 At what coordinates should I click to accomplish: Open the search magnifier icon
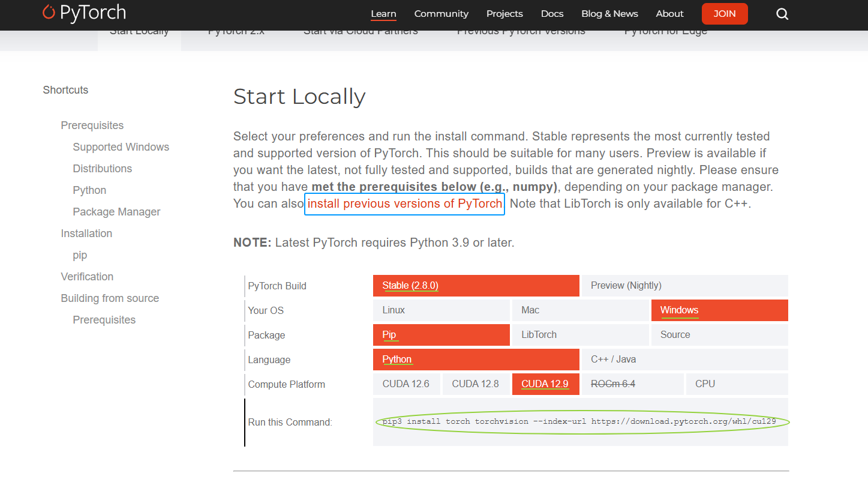point(782,14)
